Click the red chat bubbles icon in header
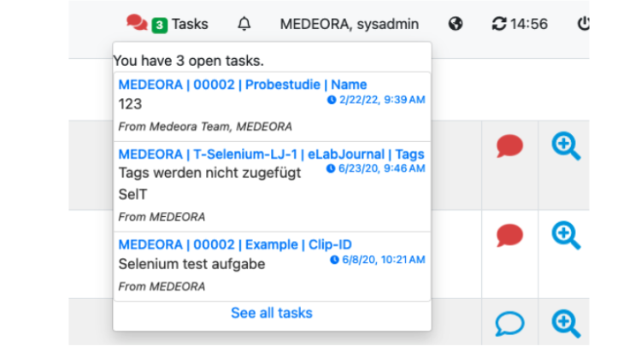Screen dimensions: 641x364 (137, 23)
